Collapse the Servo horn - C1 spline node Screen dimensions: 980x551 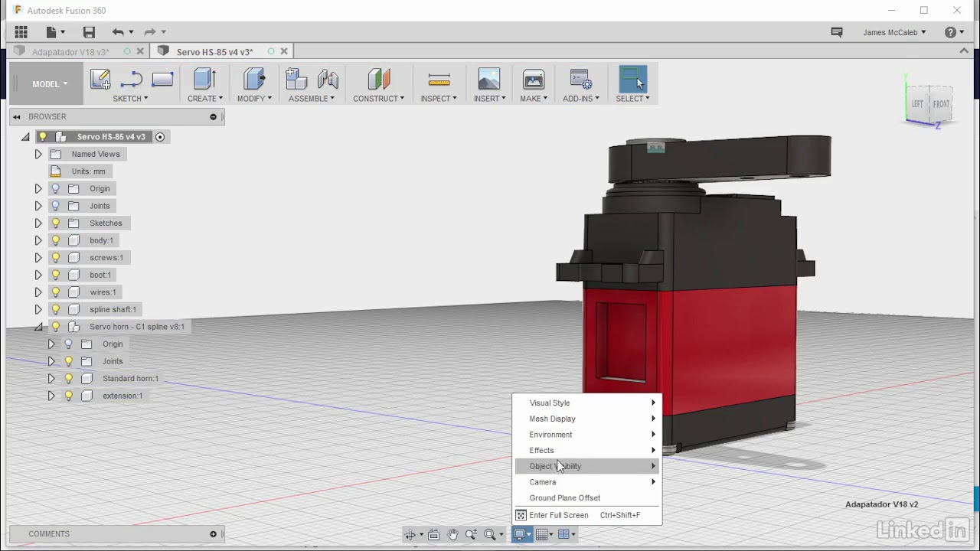38,327
